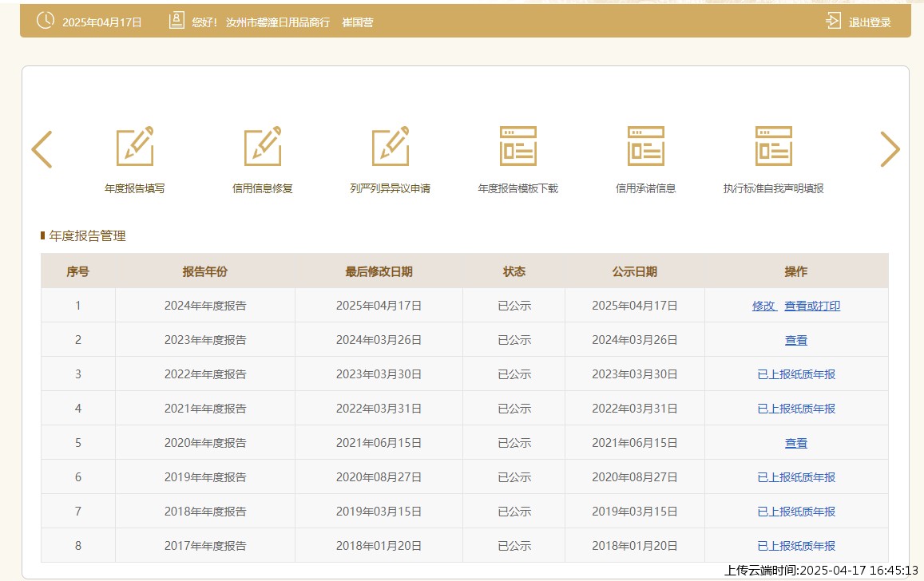Select the 2017年年度报告 cell
The image size is (924, 581).
[205, 546]
